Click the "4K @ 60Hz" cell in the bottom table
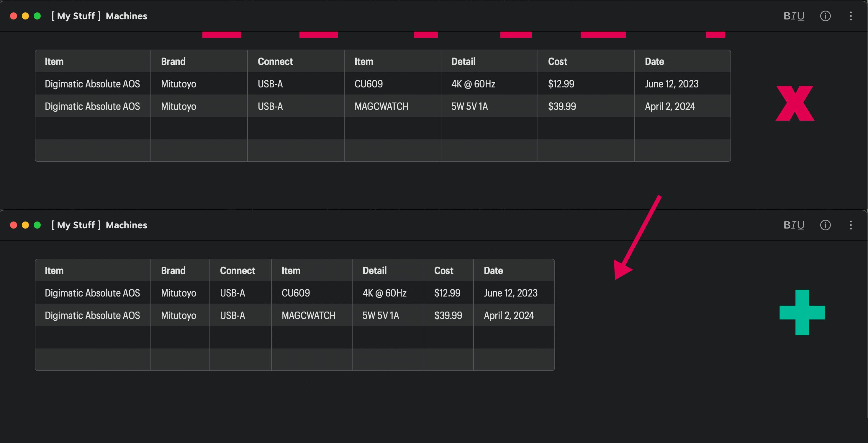Screen dimensions: 868x443 coord(388,293)
